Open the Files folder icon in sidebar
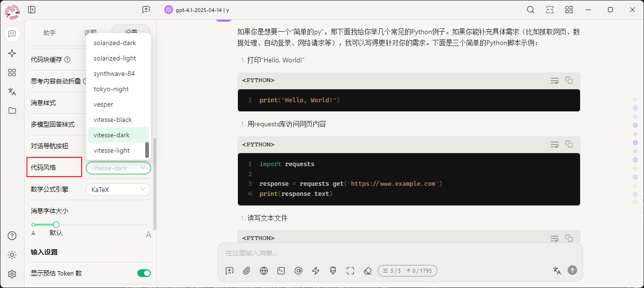This screenshot has width=644, height=288. click(12, 110)
